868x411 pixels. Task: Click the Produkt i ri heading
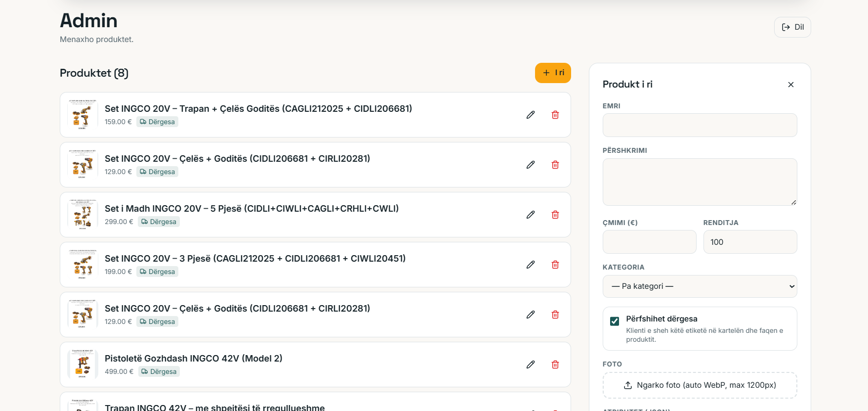coord(627,84)
